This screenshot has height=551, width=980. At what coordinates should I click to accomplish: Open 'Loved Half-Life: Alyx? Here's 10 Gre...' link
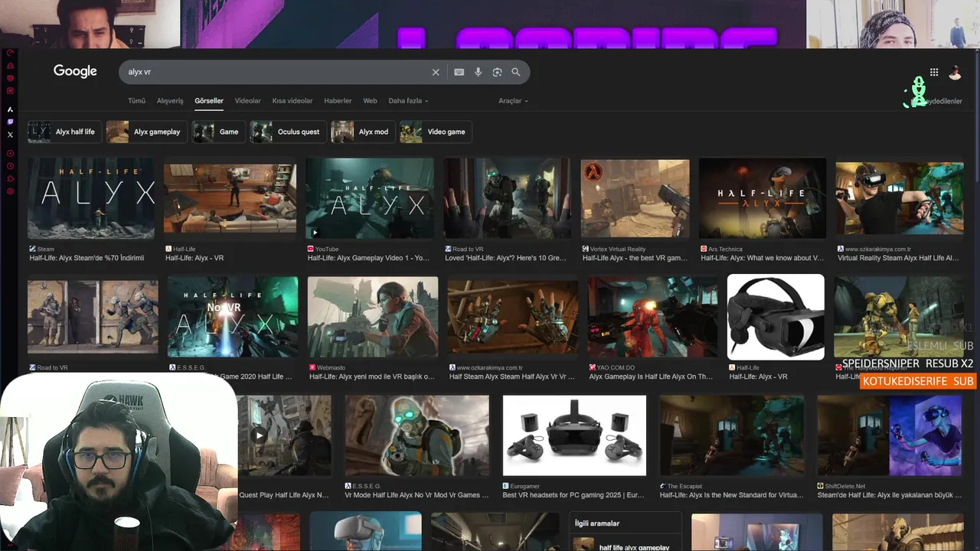[506, 258]
